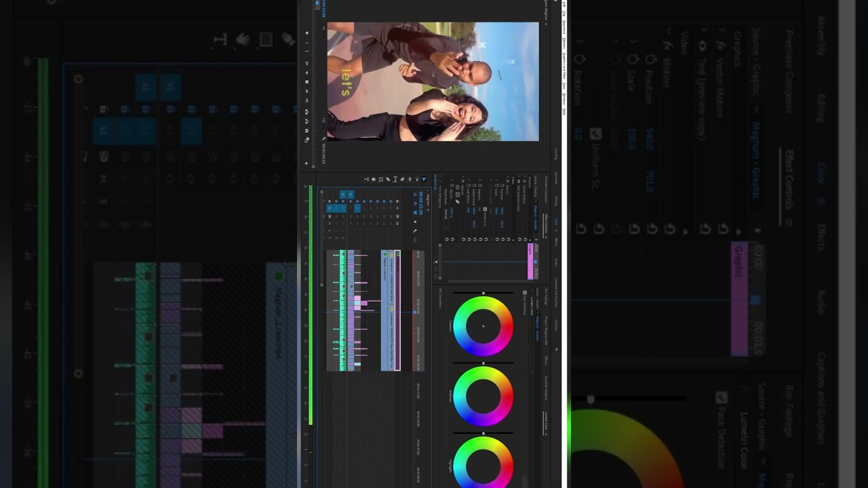The image size is (868, 488).
Task: Toggle the Uniform Scale checkbox
Action: (x=485, y=209)
